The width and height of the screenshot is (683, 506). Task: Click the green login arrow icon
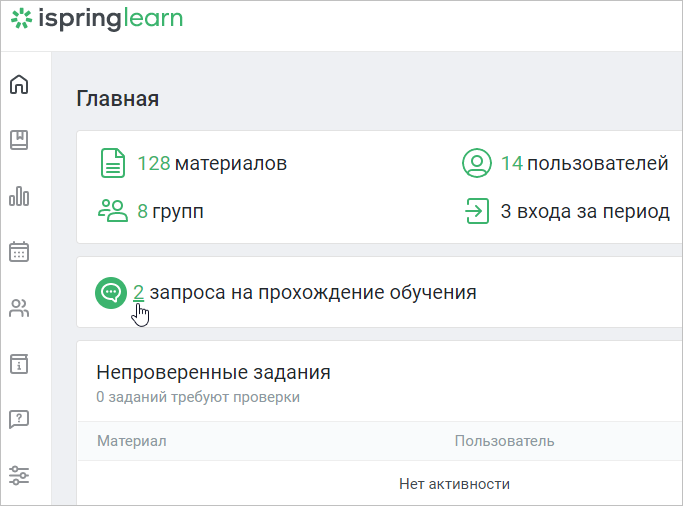[477, 211]
